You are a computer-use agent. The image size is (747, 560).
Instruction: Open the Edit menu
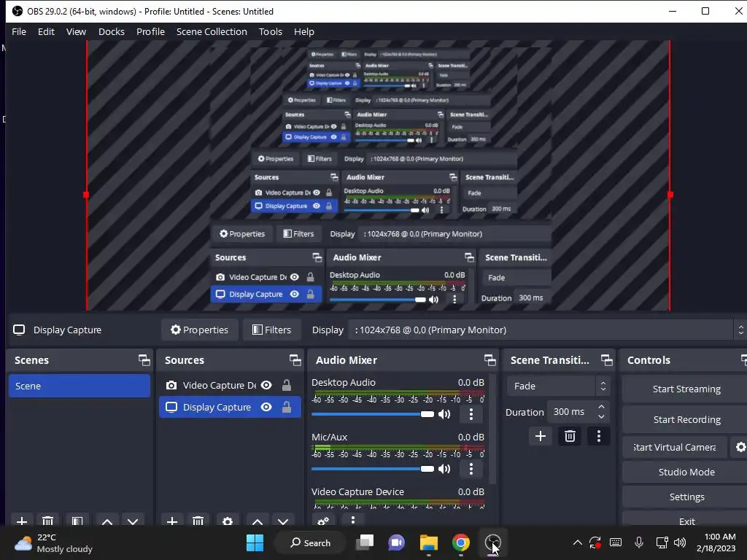click(46, 31)
